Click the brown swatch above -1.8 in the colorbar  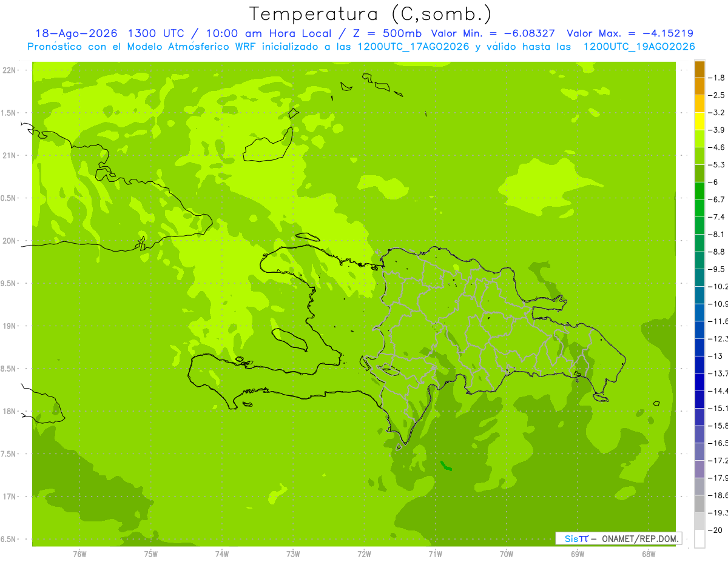699,69
